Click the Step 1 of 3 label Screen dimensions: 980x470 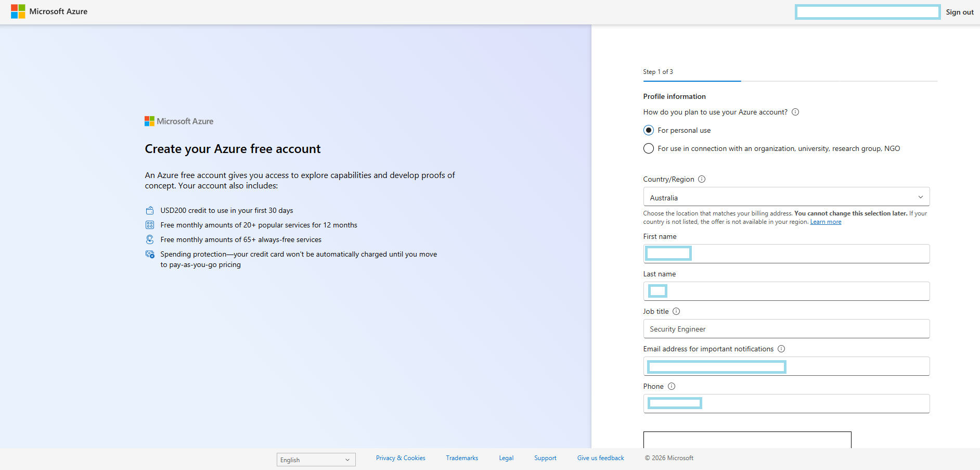[x=658, y=72]
